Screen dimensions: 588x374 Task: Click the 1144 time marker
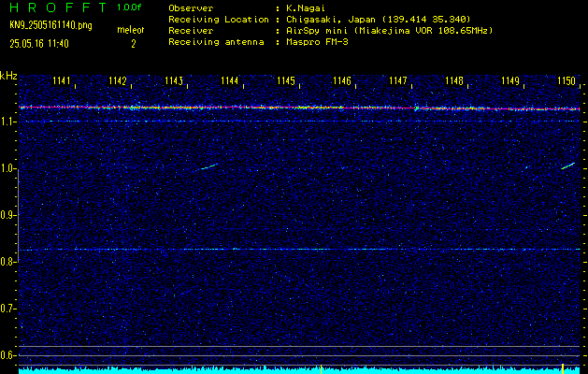click(x=230, y=81)
